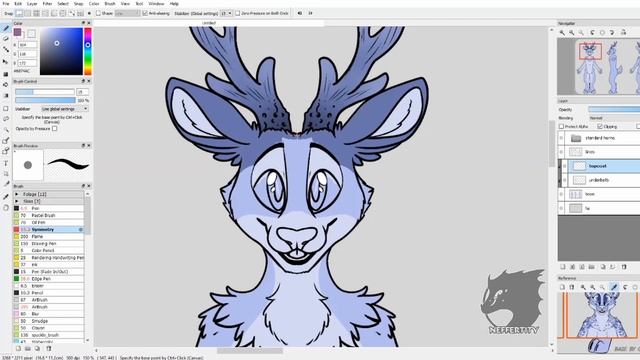Toggle the Zero Pressure on Both Ends checkbox

tap(238, 13)
